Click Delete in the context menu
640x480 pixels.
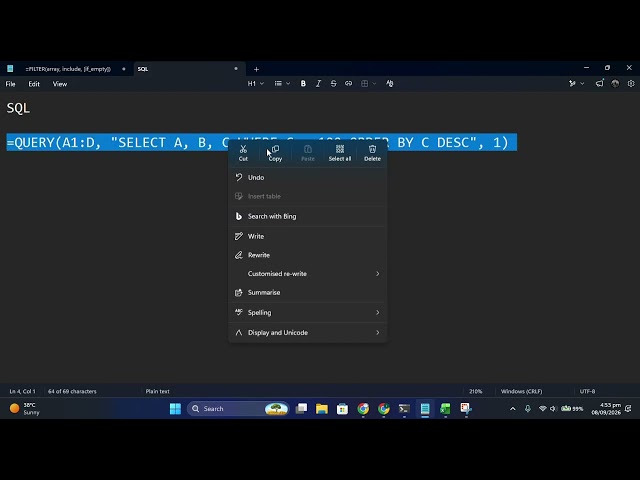point(372,153)
